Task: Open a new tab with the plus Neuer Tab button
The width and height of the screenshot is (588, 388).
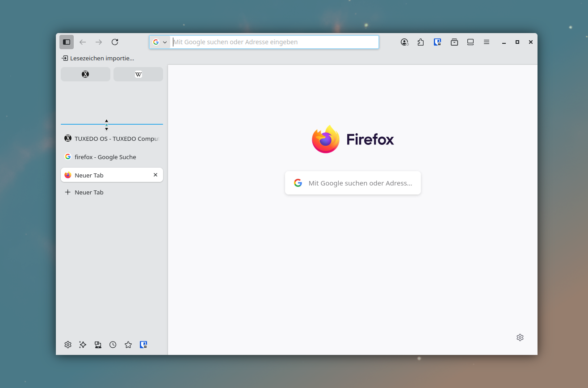Action: (x=112, y=192)
